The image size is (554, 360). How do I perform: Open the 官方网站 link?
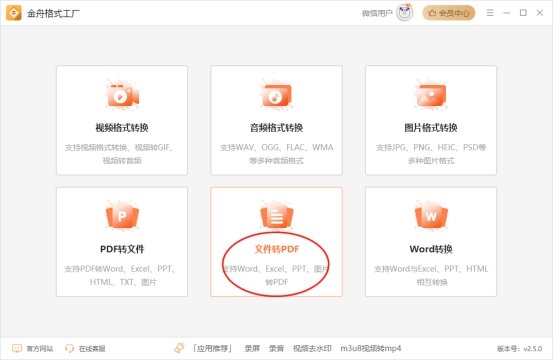[40, 349]
